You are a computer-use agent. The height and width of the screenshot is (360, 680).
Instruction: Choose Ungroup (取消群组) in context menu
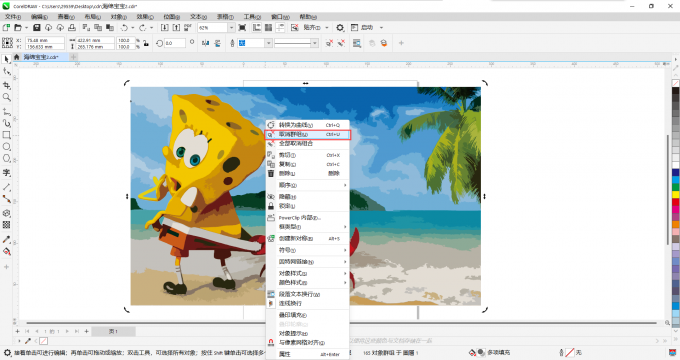(308, 134)
